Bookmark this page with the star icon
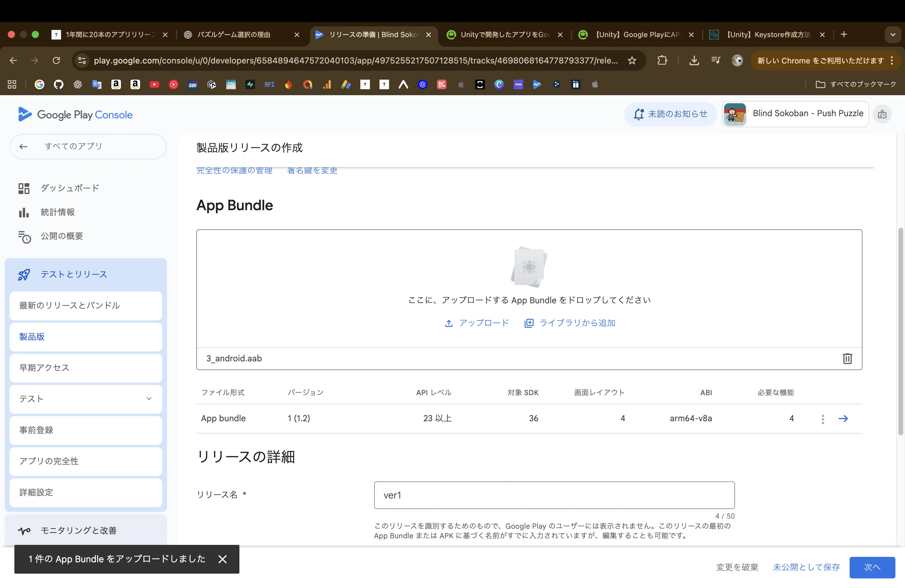 pyautogui.click(x=632, y=60)
